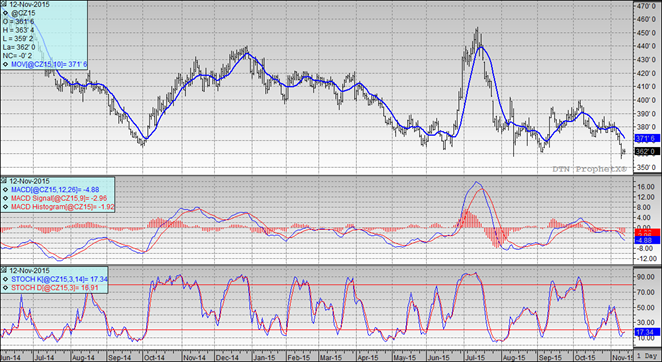662x362 pixels.
Task: Select the MACD Histogram[@CZ15]= -1.92 label
Action: (x=62, y=207)
